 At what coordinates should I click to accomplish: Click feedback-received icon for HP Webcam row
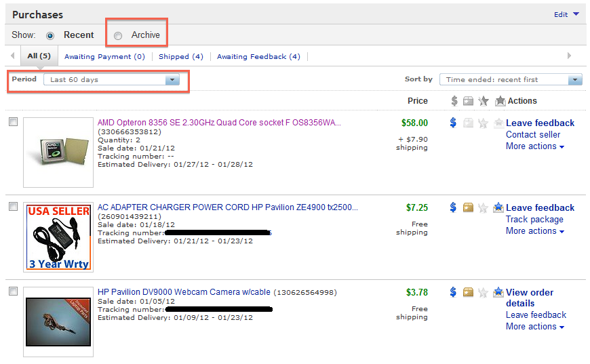[x=499, y=292]
